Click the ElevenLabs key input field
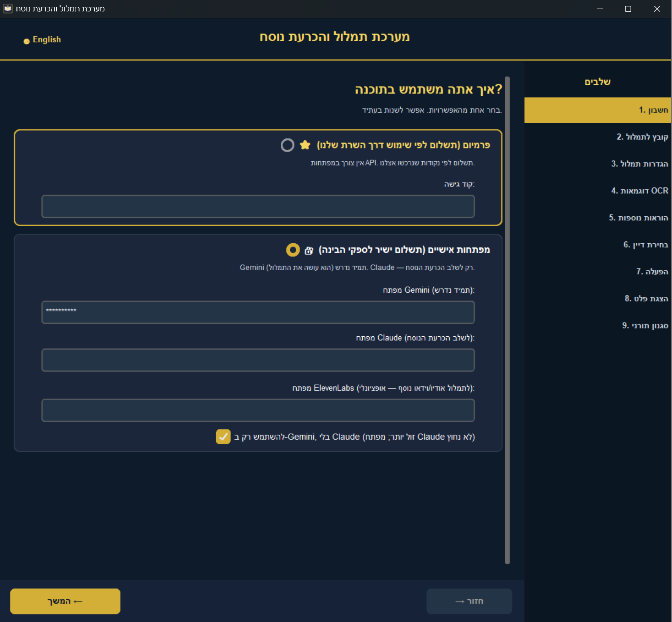Screen dimensions: 672x622 tap(258, 410)
